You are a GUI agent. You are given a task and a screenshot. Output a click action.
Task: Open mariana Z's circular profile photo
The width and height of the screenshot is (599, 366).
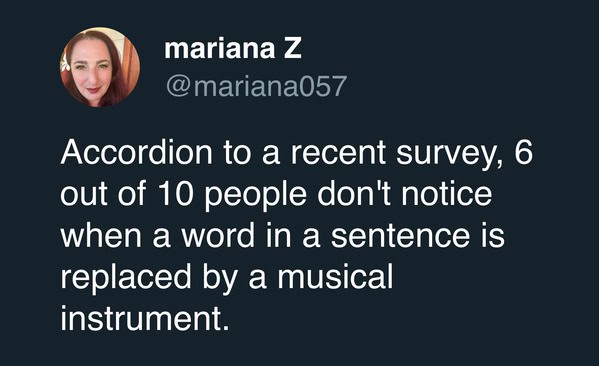[x=100, y=67]
